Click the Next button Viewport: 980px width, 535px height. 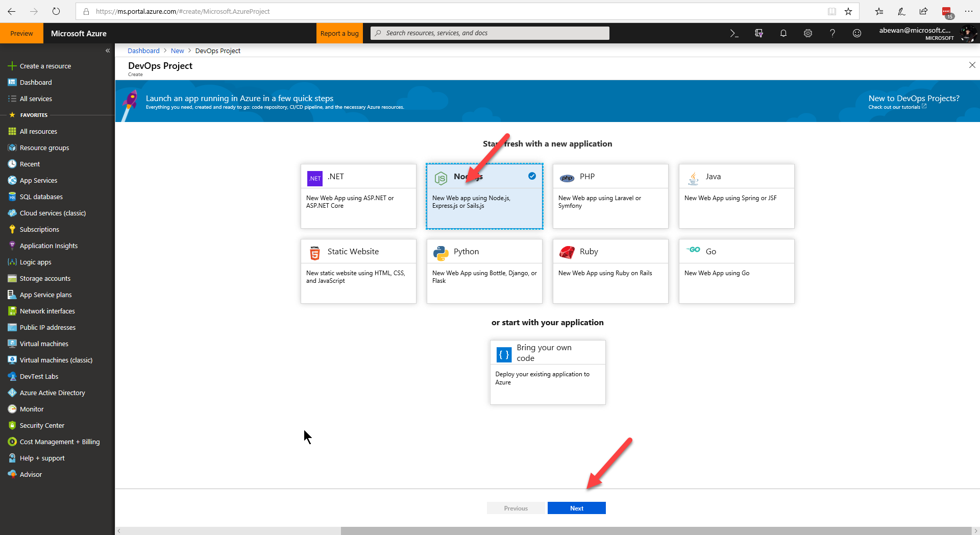577,508
